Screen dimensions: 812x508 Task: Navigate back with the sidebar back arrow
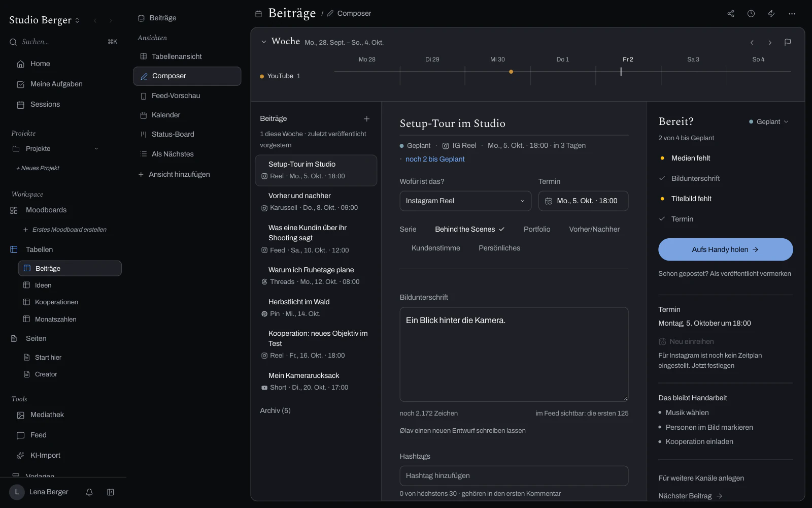click(95, 21)
